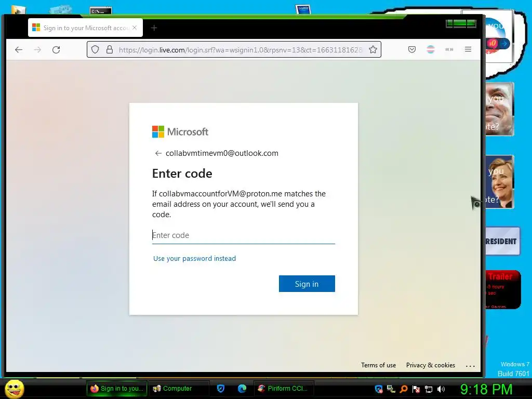This screenshot has width=532, height=399.
Task: Switch to Piriform CCleaner taskbar button
Action: click(284, 389)
